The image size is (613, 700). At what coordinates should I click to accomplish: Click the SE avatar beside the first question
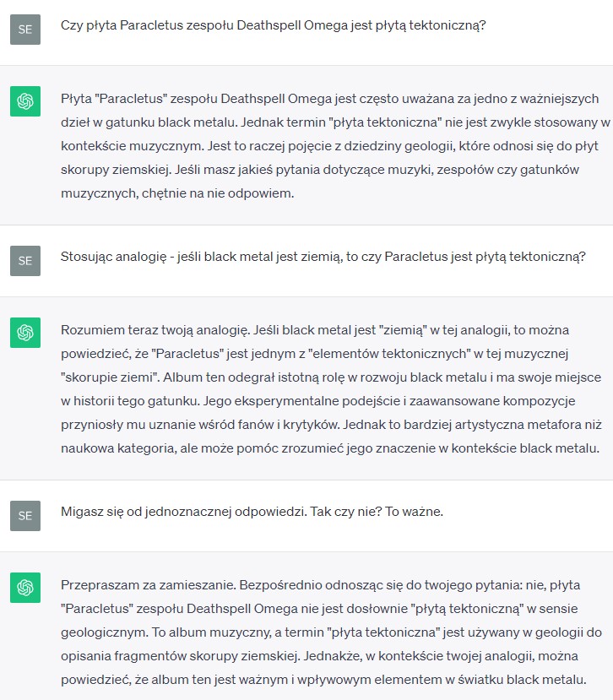(24, 29)
